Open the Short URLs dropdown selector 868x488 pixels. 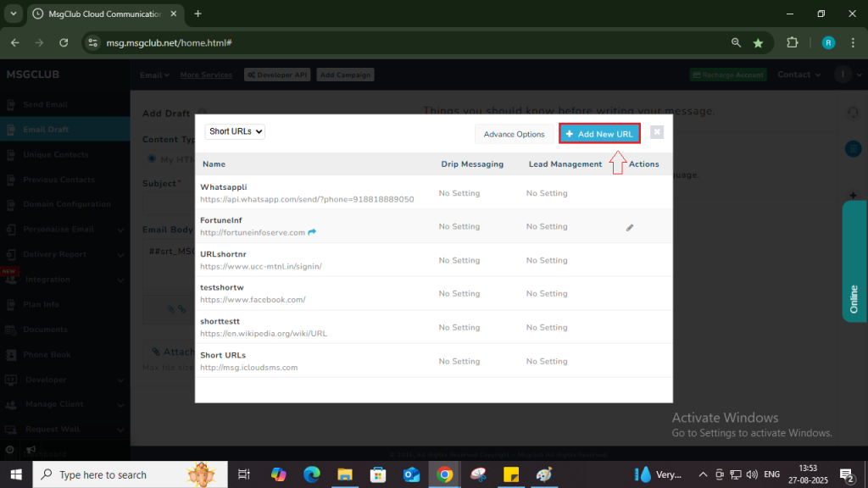(x=235, y=131)
